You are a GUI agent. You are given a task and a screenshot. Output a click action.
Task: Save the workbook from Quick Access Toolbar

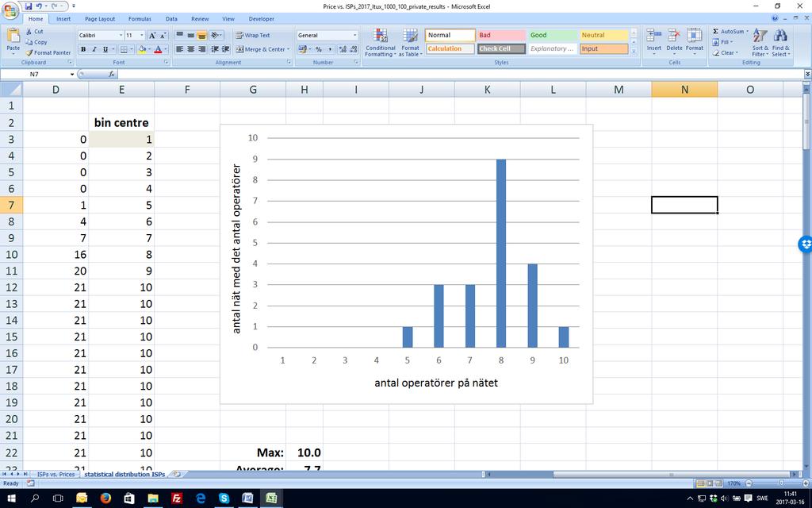[29, 6]
